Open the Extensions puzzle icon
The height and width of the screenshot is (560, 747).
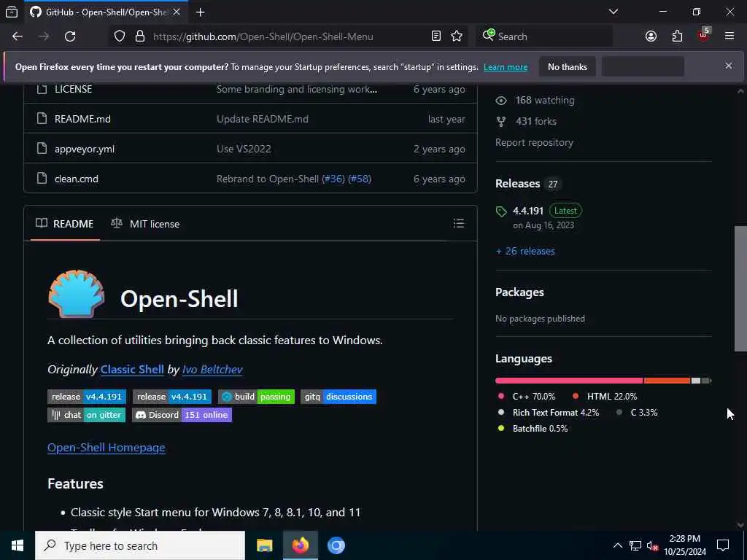coord(677,36)
